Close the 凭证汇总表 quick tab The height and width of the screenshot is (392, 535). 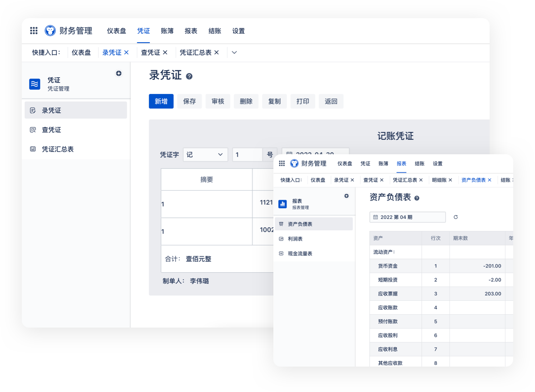[217, 53]
